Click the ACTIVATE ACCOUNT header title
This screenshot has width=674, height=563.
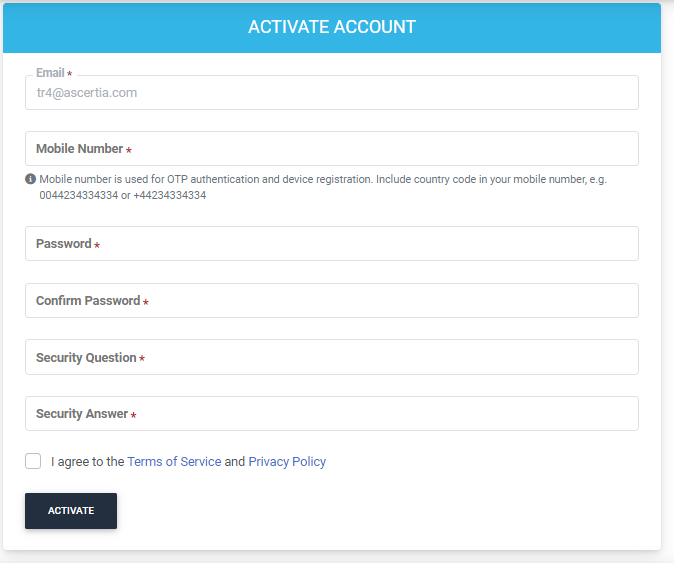[332, 27]
